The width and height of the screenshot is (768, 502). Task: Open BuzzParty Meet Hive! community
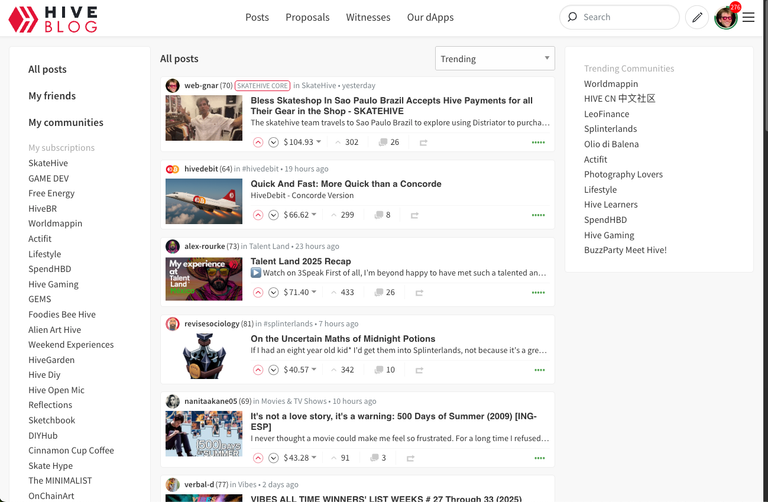coord(625,250)
